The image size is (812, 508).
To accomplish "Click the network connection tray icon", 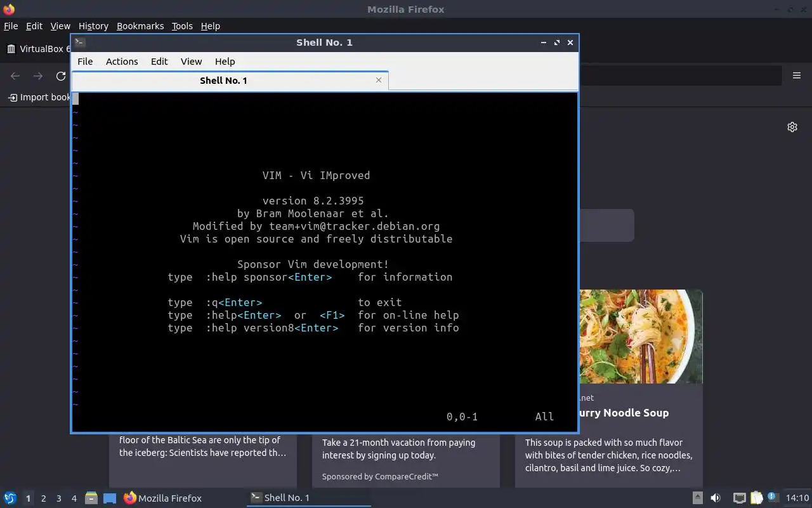I will 739,498.
